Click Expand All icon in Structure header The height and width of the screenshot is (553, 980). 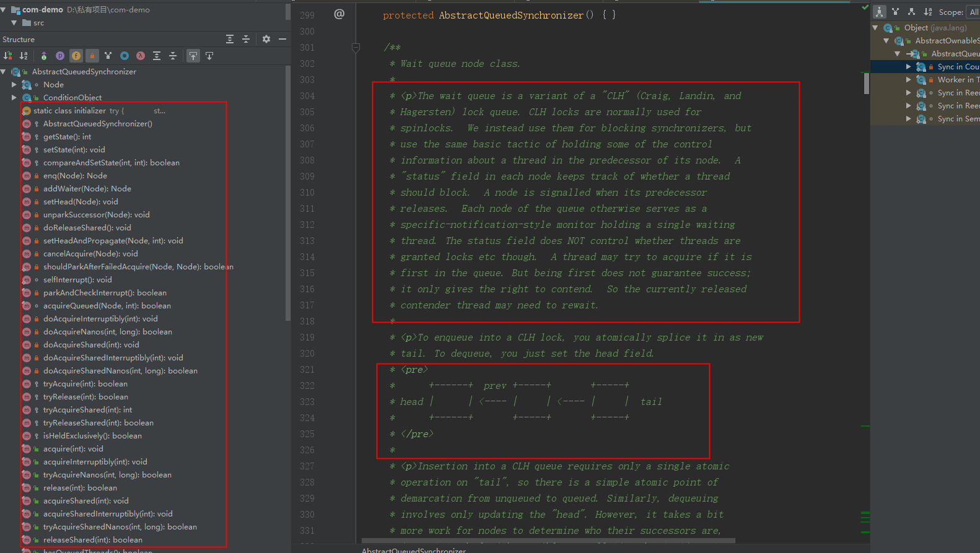pos(230,39)
